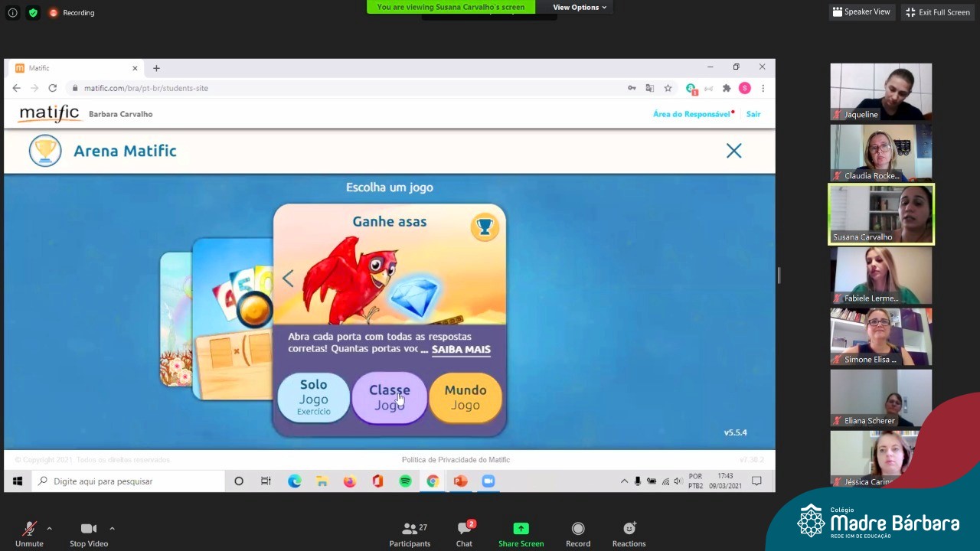This screenshot has height=551, width=980.
Task: Start recording with the Record button
Action: click(578, 529)
